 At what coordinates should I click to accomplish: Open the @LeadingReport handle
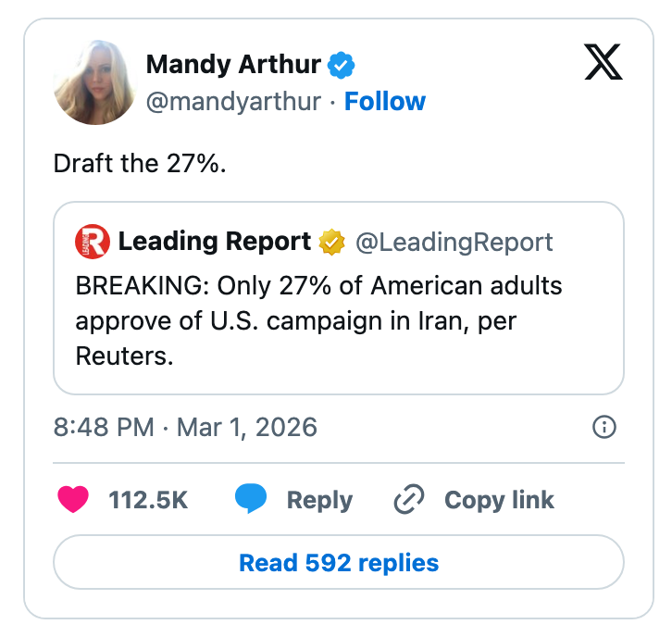click(x=454, y=243)
